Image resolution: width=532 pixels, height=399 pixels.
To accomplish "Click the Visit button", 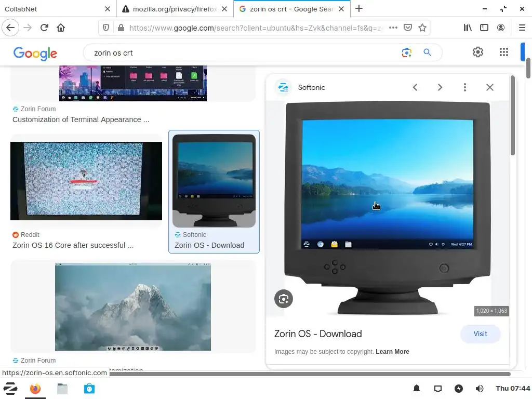I will (480, 334).
